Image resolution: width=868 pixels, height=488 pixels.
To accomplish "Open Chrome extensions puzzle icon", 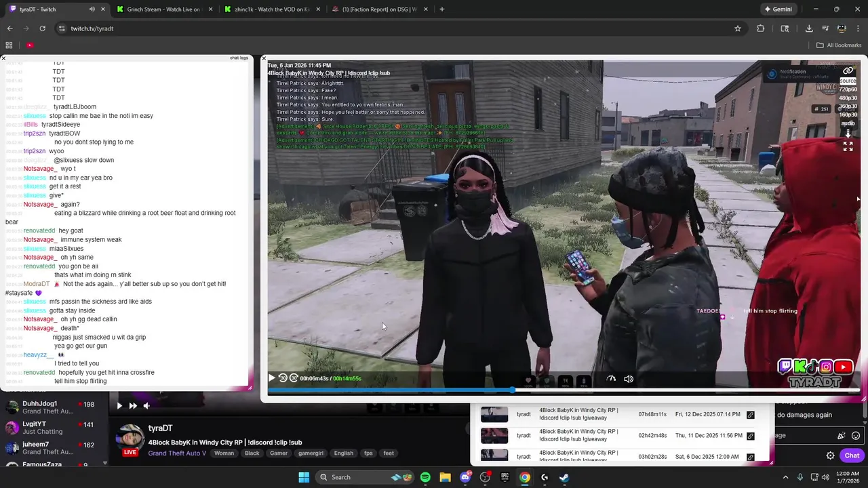I will (760, 28).
